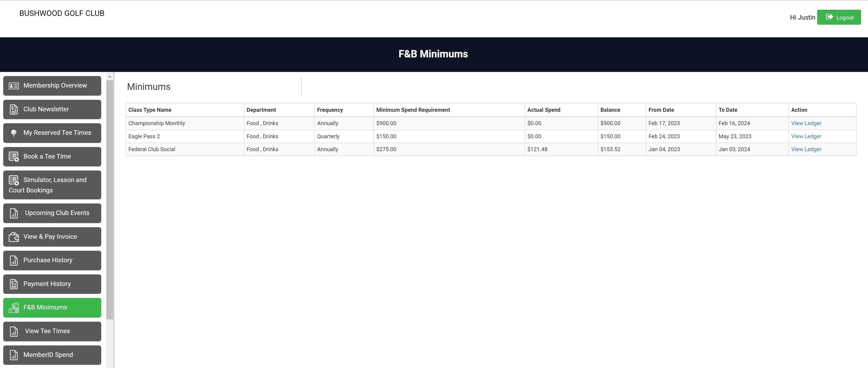The image size is (868, 368).
Task: Click the golf ball tee icon
Action: tap(14, 133)
